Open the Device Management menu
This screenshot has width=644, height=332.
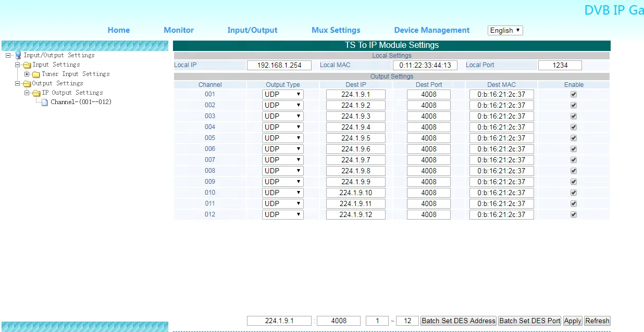432,30
